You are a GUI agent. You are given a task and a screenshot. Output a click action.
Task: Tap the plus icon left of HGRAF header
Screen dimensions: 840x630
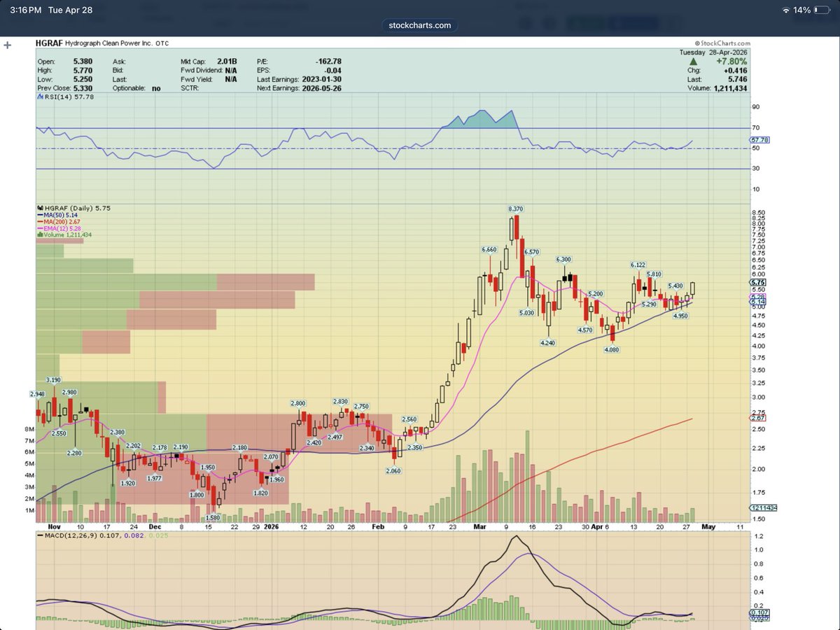(8, 45)
